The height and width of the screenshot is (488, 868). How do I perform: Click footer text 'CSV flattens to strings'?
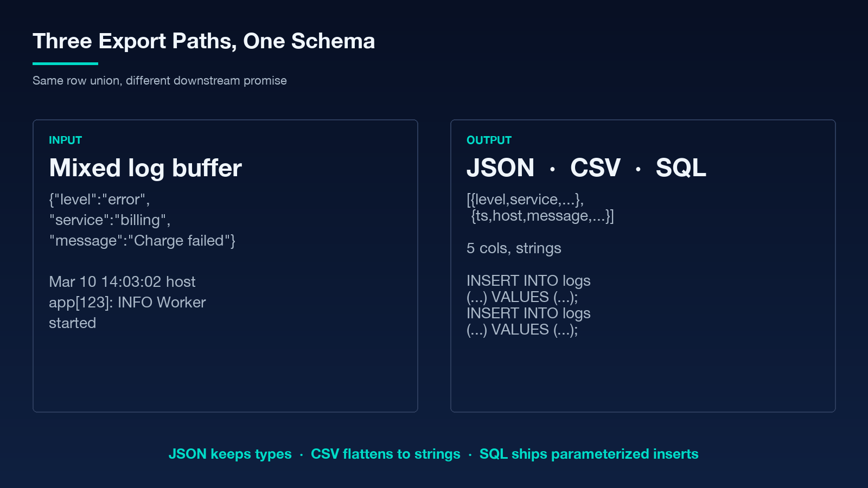(x=385, y=454)
